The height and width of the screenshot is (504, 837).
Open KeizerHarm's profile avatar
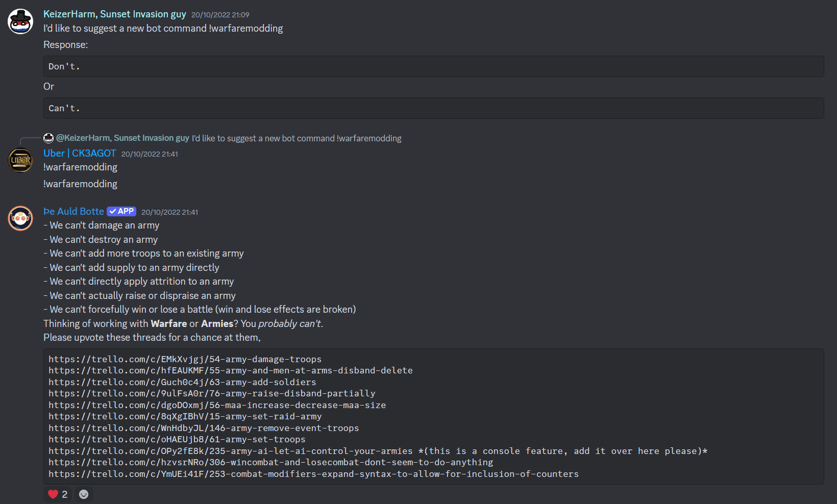click(x=20, y=21)
